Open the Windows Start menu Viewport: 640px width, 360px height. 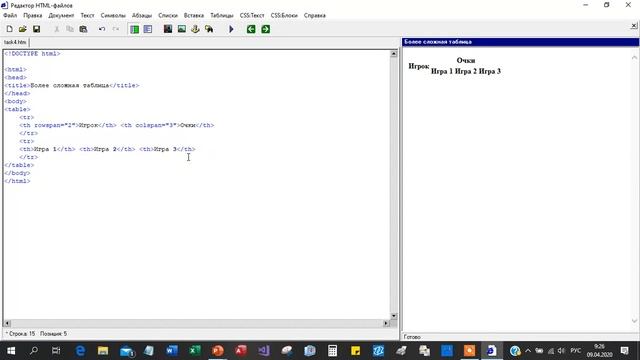click(11, 351)
